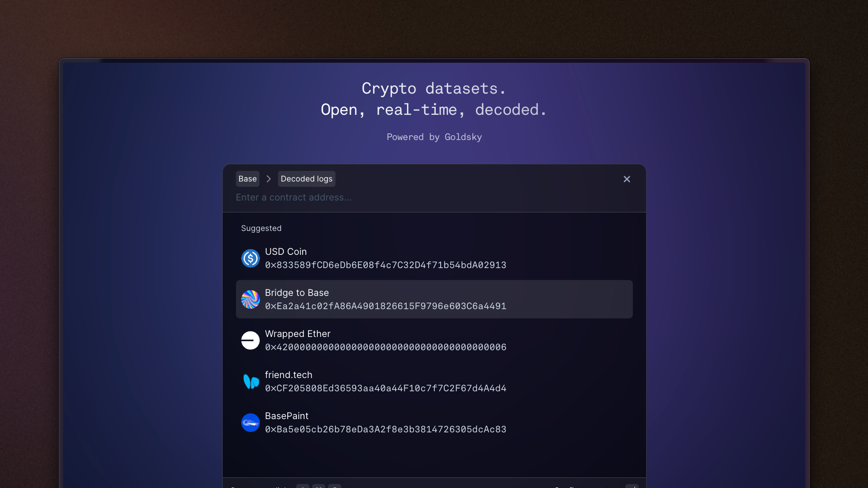Click the BasePaint 0xBa5e05 contract address

[x=386, y=429]
